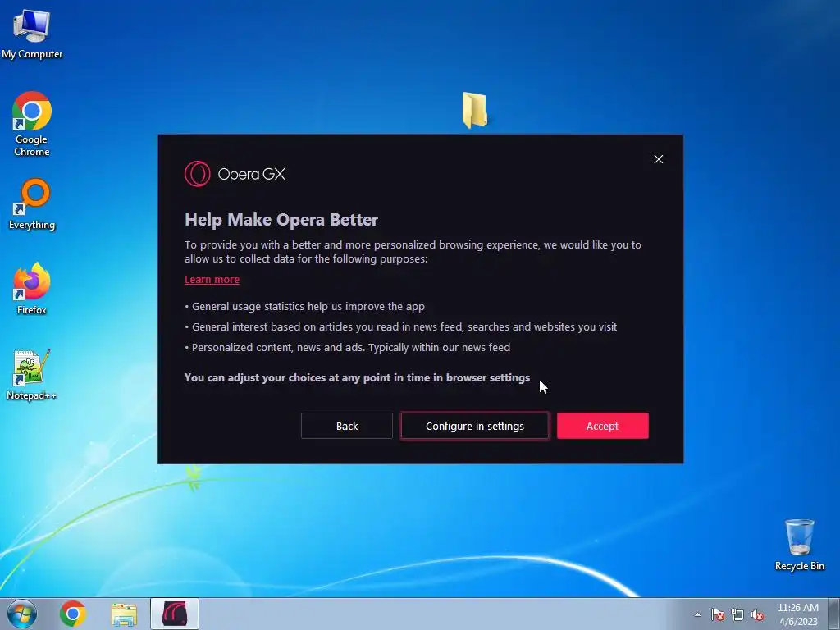840x630 pixels.
Task: Open the Windows Start menu
Action: click(x=22, y=614)
